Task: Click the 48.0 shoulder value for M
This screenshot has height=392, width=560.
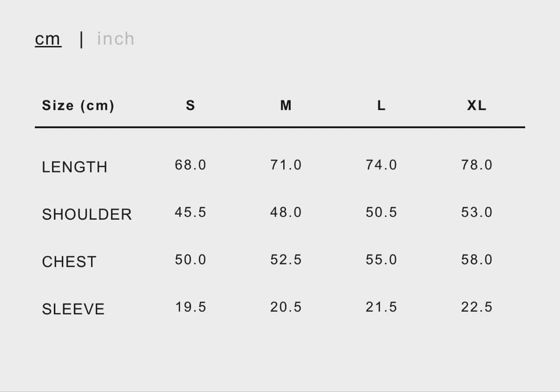Action: [x=286, y=212]
